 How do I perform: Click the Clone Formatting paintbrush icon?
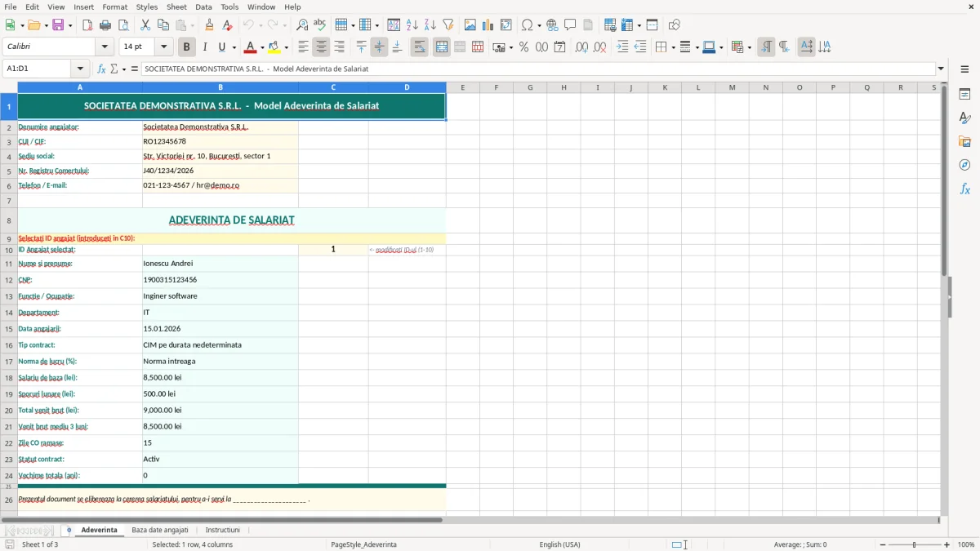coord(210,25)
